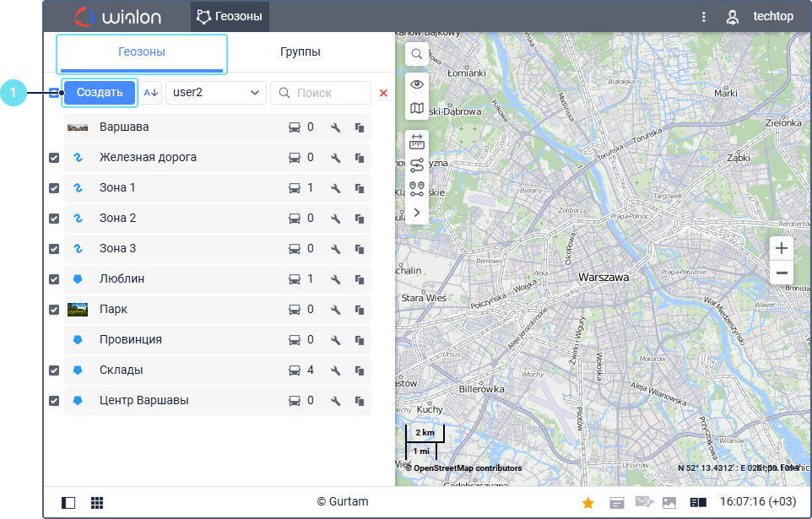This screenshot has height=519, width=812.
Task: Open the map search tool
Action: pos(417,55)
